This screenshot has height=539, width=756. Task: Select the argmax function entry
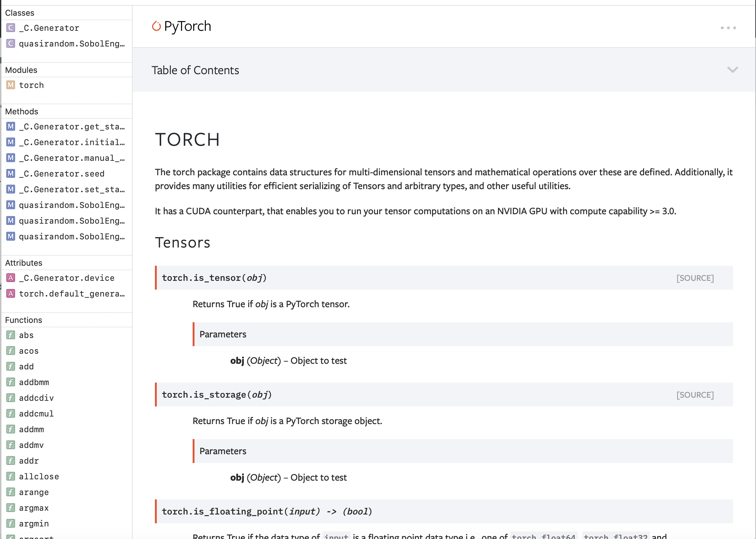[34, 508]
